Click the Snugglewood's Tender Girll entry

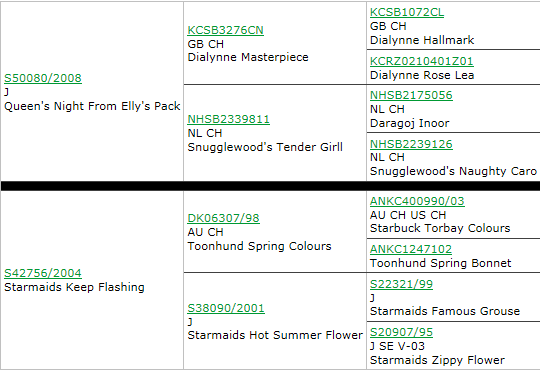tap(265, 147)
